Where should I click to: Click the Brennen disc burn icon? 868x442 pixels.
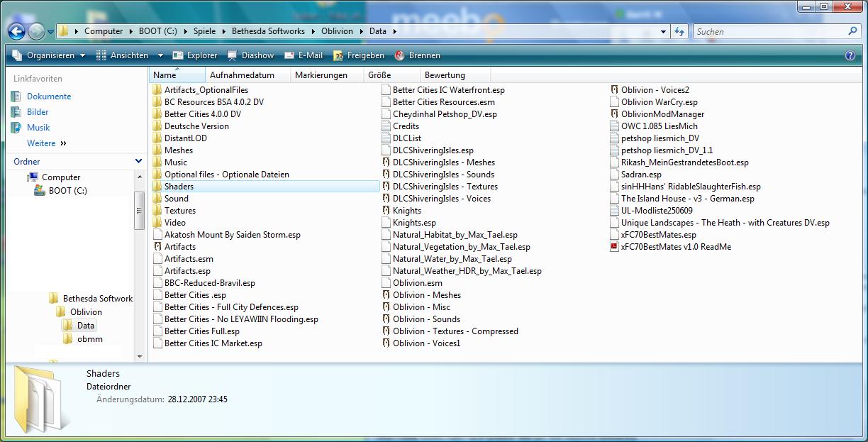(400, 55)
